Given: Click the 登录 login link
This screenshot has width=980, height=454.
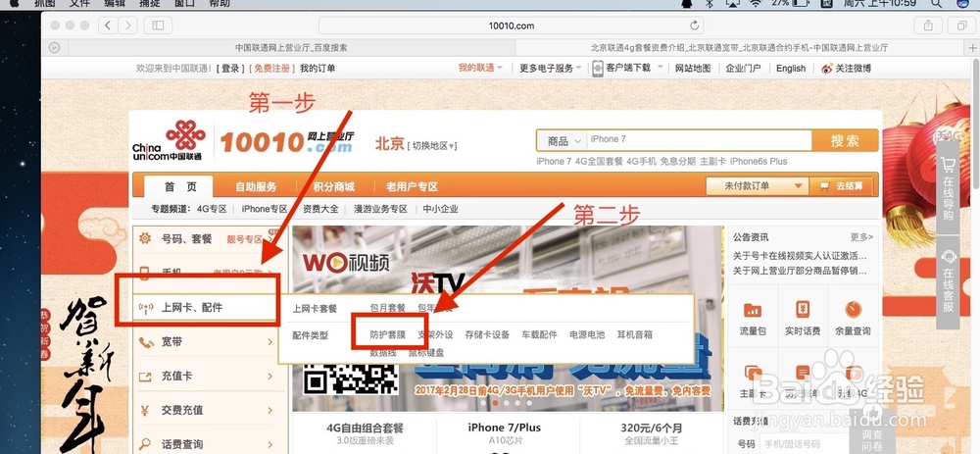Looking at the screenshot, I should tap(230, 69).
